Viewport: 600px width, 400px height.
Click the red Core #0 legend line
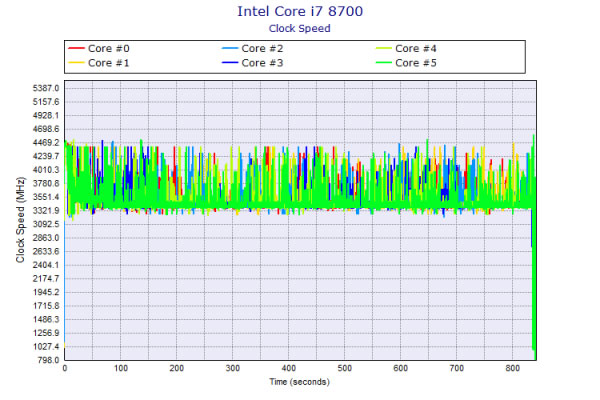coord(76,48)
